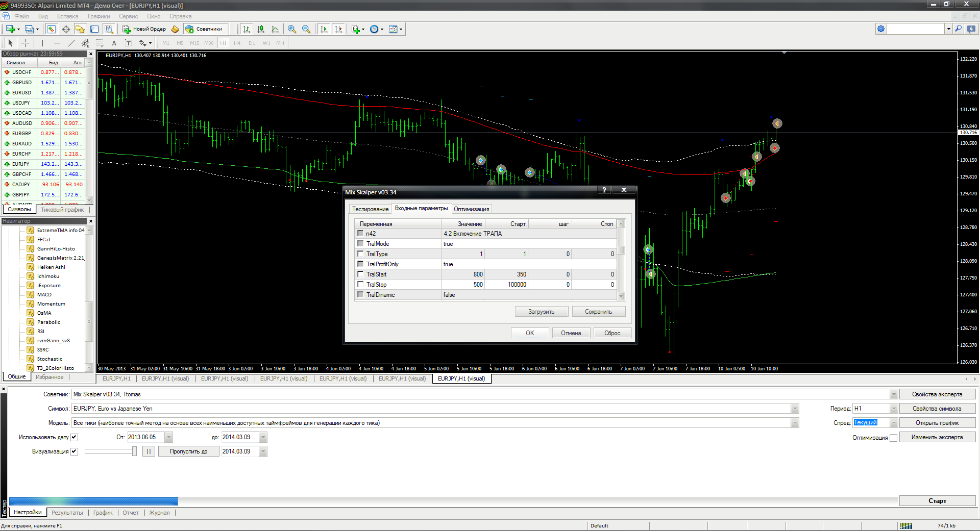Uncheck the Использовать дату checkbox
Image resolution: width=980 pixels, height=531 pixels.
tap(74, 437)
